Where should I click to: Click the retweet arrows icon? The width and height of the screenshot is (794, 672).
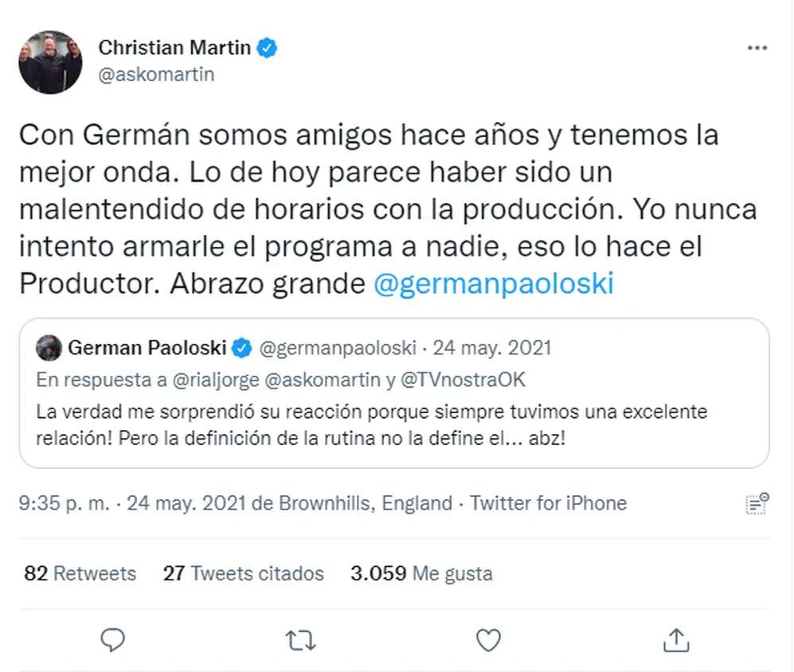pyautogui.click(x=301, y=640)
